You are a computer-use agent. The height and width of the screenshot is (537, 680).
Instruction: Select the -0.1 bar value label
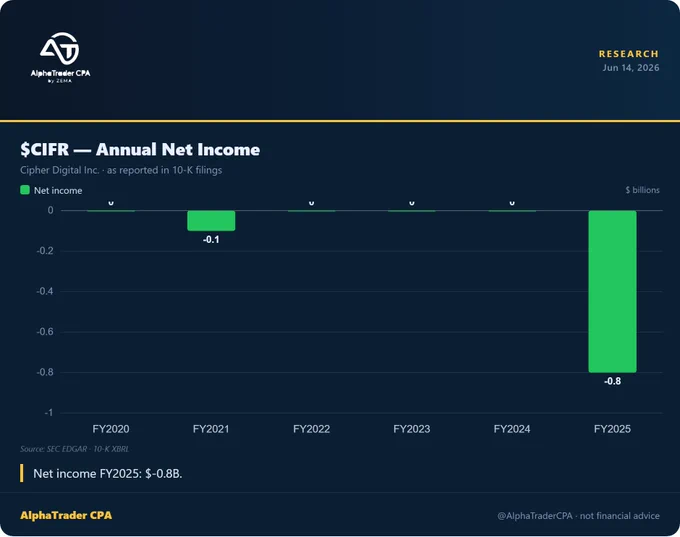tap(211, 239)
